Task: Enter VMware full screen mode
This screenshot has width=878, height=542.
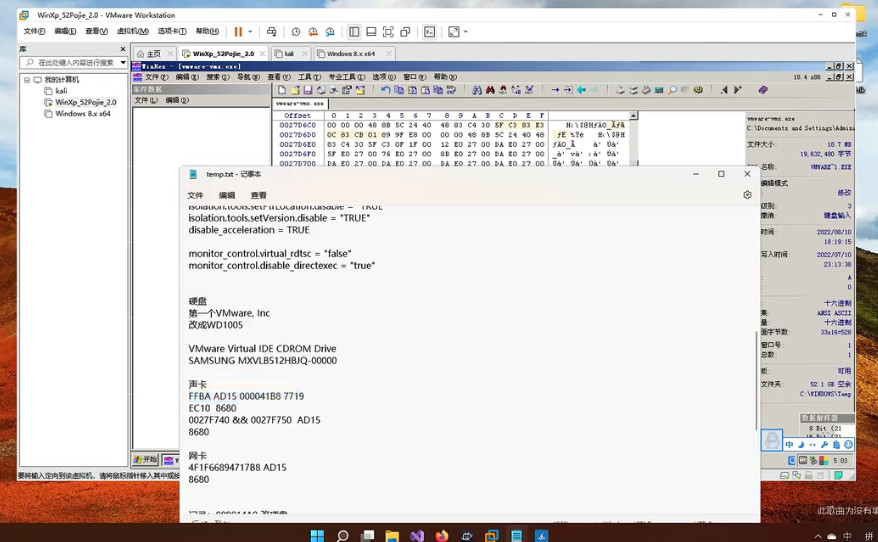Action: [388, 32]
